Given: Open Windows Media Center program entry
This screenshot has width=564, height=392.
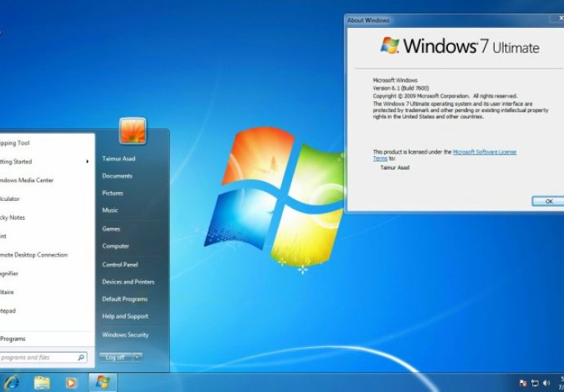Looking at the screenshot, I should [30, 180].
